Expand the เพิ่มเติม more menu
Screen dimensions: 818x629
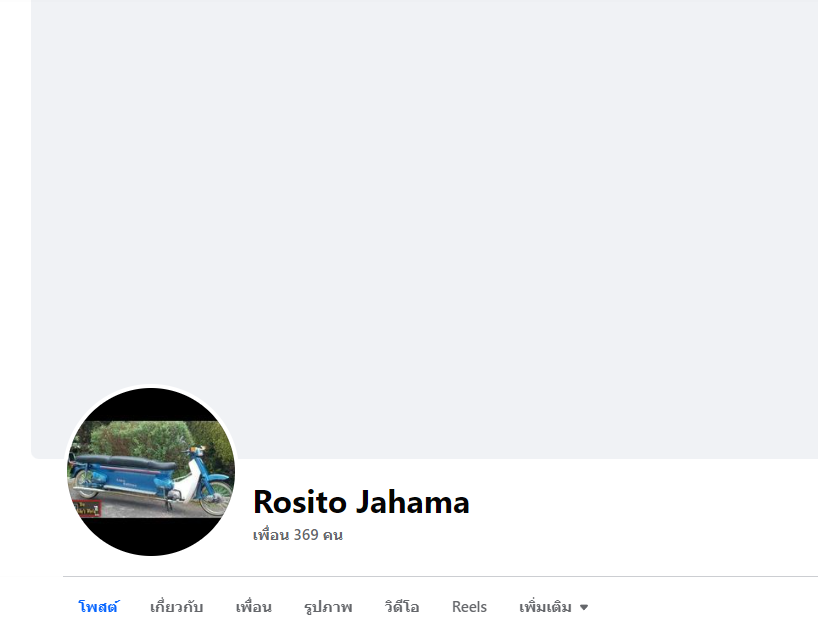click(554, 607)
